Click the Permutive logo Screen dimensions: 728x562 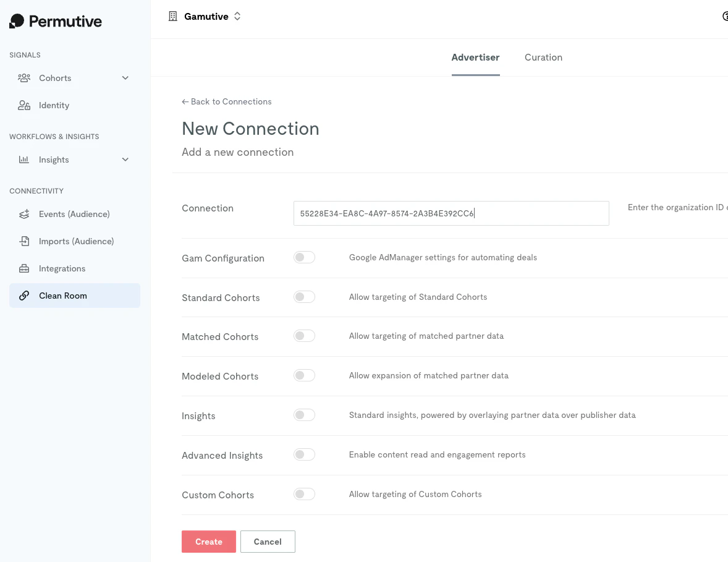pos(54,20)
